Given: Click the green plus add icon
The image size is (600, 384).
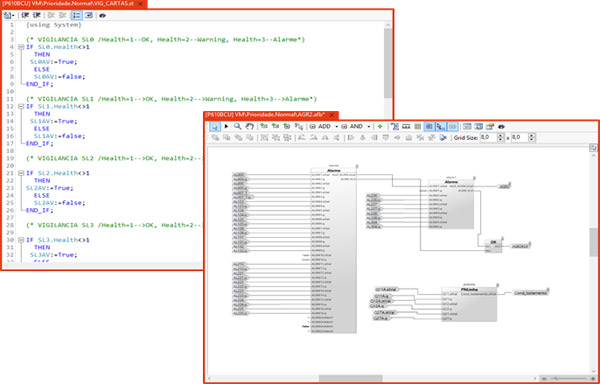Looking at the screenshot, I should pyautogui.click(x=380, y=126).
